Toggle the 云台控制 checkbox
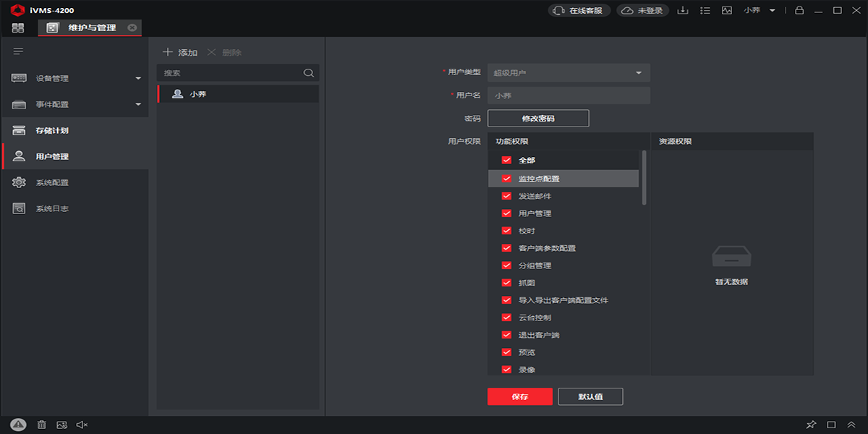The width and height of the screenshot is (868, 434). point(506,318)
